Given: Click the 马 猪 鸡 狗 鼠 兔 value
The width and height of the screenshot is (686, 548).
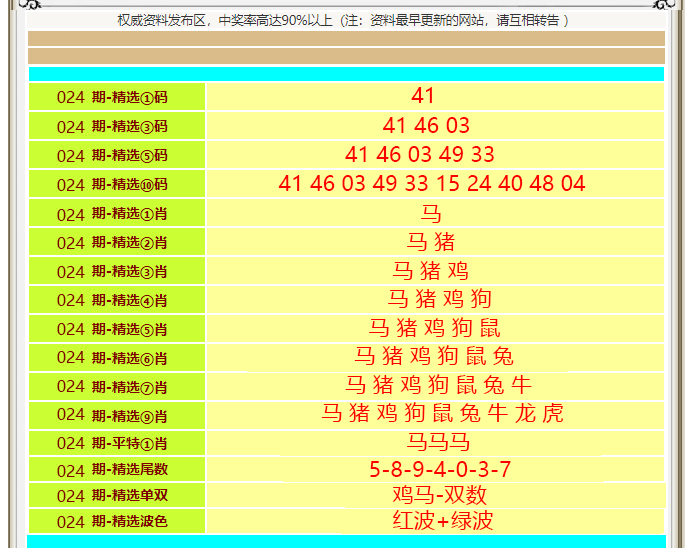Looking at the screenshot, I should (435, 357).
